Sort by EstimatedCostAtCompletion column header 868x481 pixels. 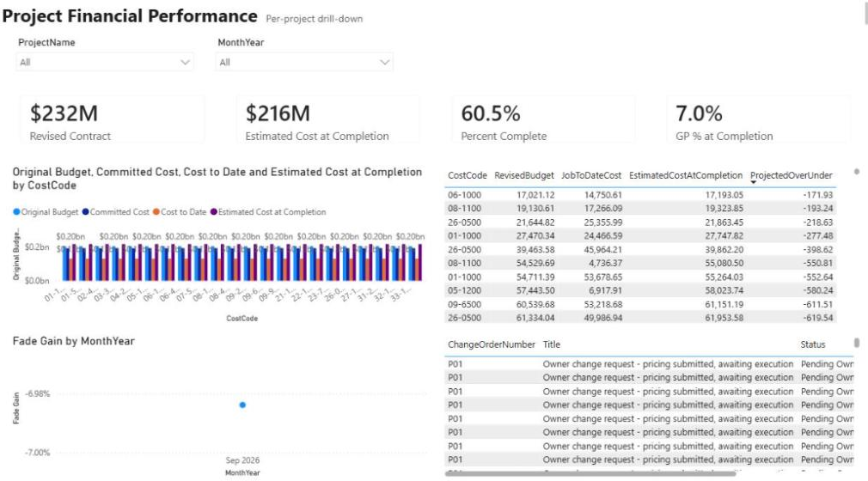(685, 175)
